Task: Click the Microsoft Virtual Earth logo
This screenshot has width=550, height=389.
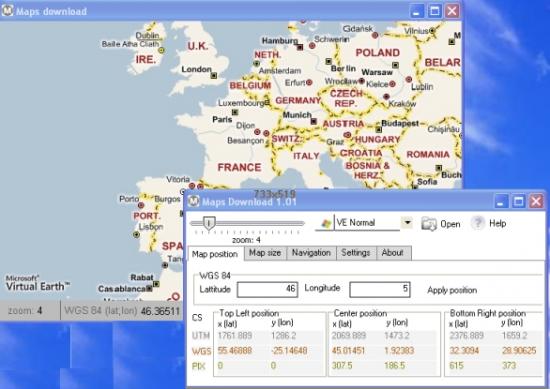Action: (x=38, y=283)
